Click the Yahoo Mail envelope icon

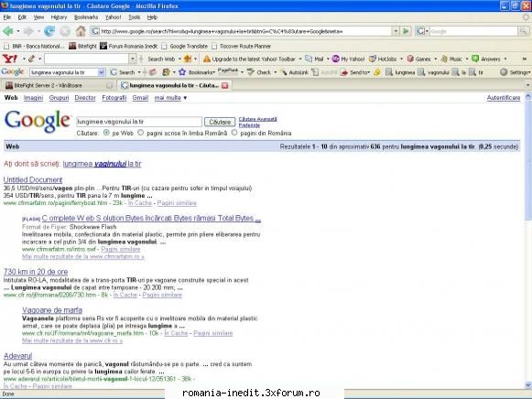(309, 59)
